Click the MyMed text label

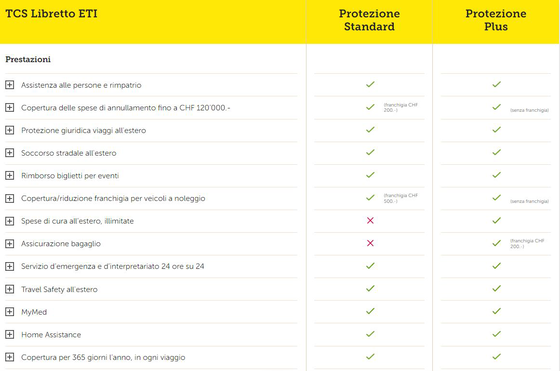point(34,312)
